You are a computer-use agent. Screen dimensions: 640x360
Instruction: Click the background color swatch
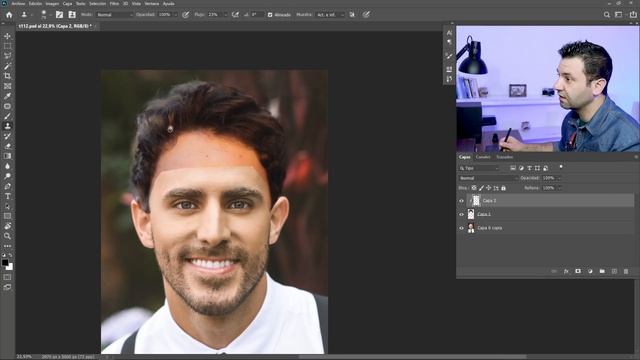click(10, 267)
